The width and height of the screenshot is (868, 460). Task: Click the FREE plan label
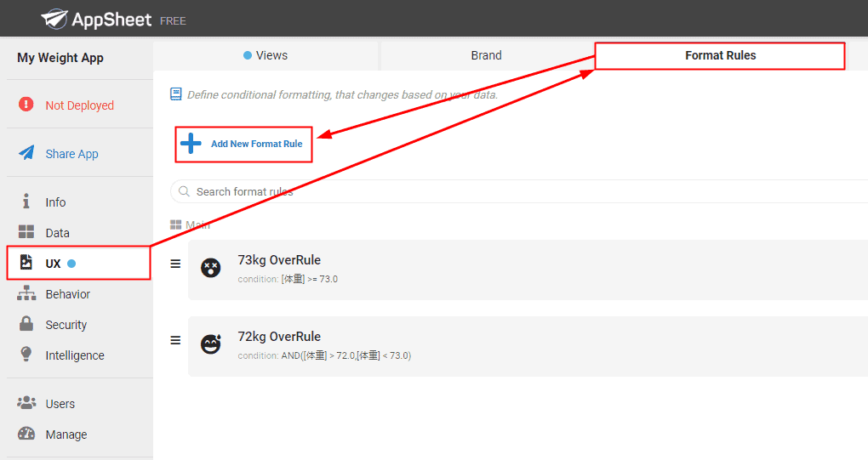pyautogui.click(x=173, y=21)
